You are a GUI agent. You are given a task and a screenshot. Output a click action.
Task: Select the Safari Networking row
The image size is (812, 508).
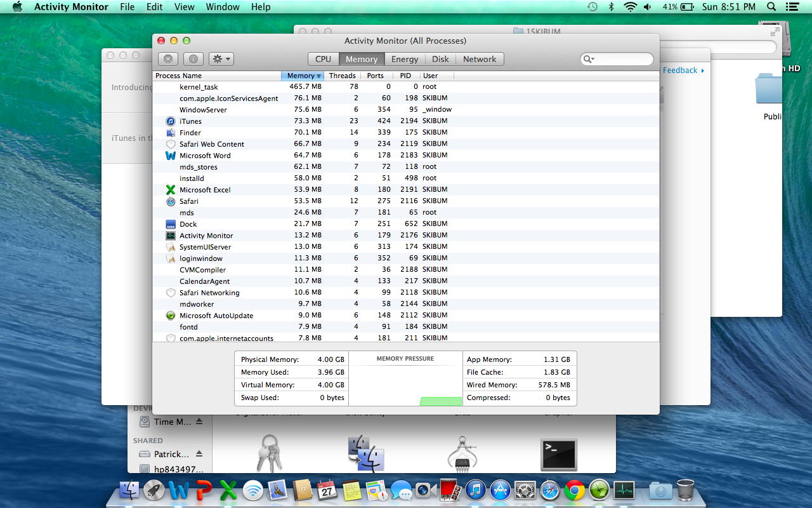click(x=406, y=293)
